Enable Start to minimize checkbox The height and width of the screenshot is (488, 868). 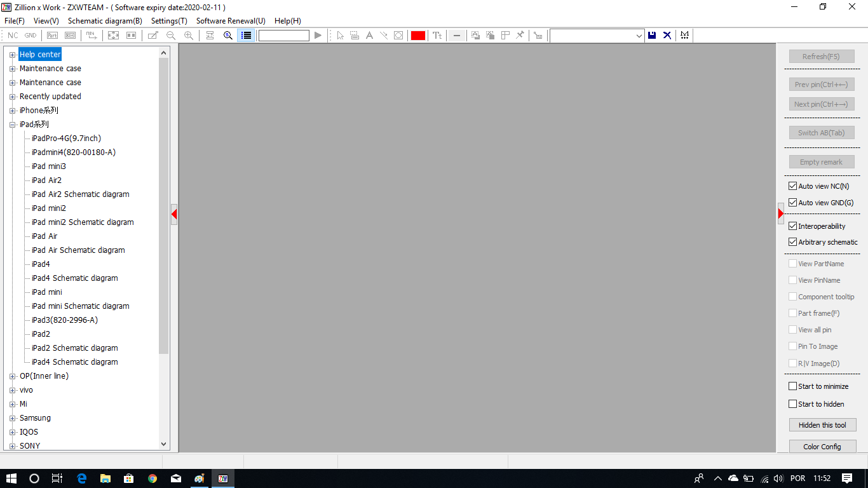792,386
